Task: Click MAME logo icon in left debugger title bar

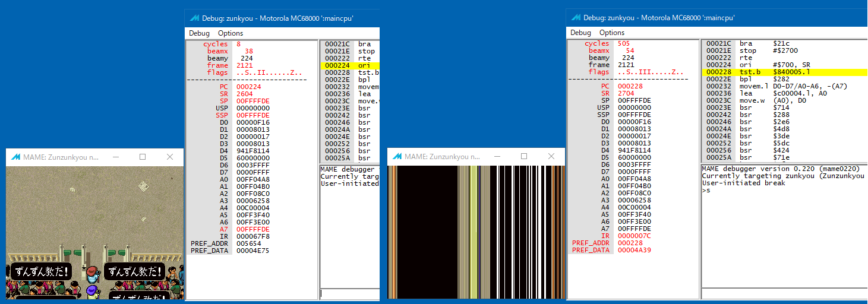Action: pyautogui.click(x=194, y=18)
